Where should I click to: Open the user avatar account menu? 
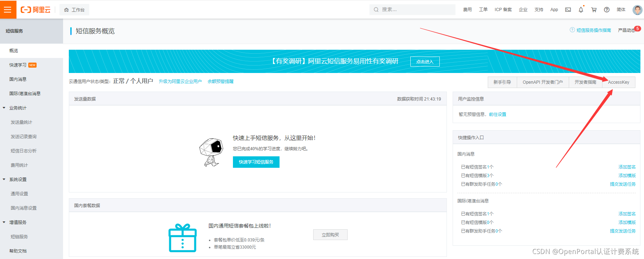[637, 10]
